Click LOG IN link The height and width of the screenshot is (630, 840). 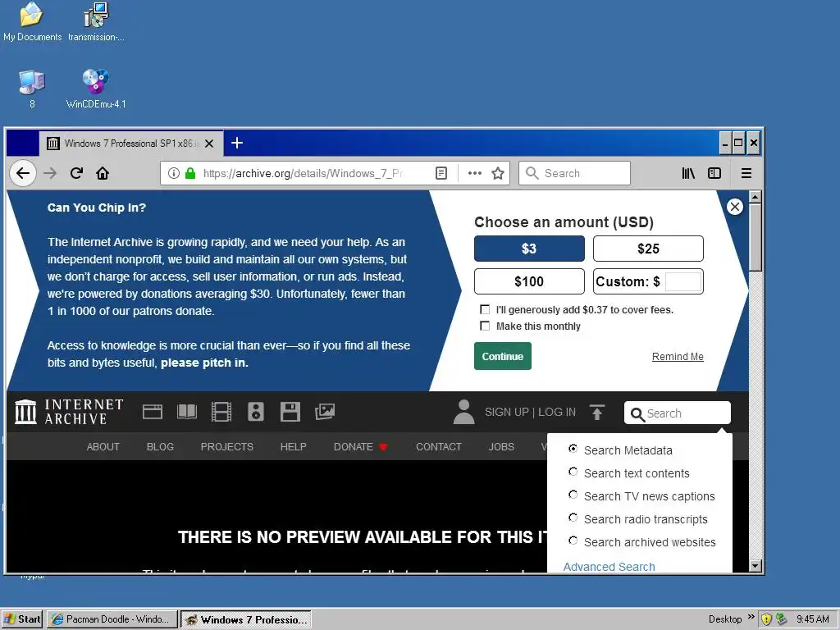pyautogui.click(x=557, y=412)
